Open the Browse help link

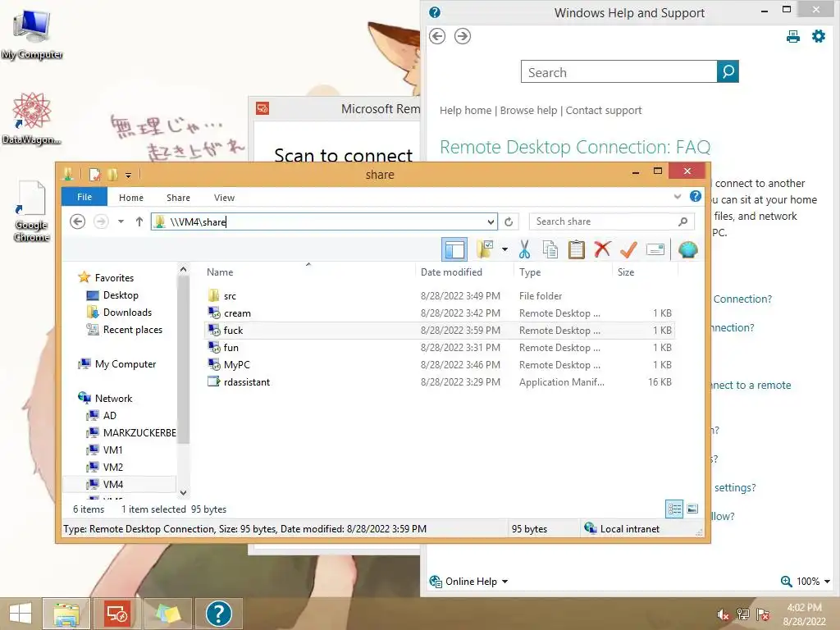tap(528, 111)
